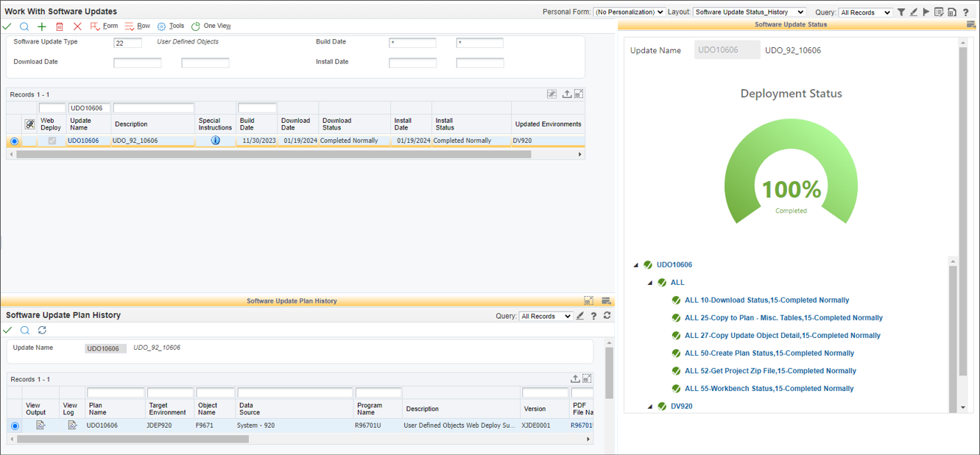Image resolution: width=980 pixels, height=455 pixels.
Task: Collapse the UDO10606 tree node
Action: tap(635, 265)
